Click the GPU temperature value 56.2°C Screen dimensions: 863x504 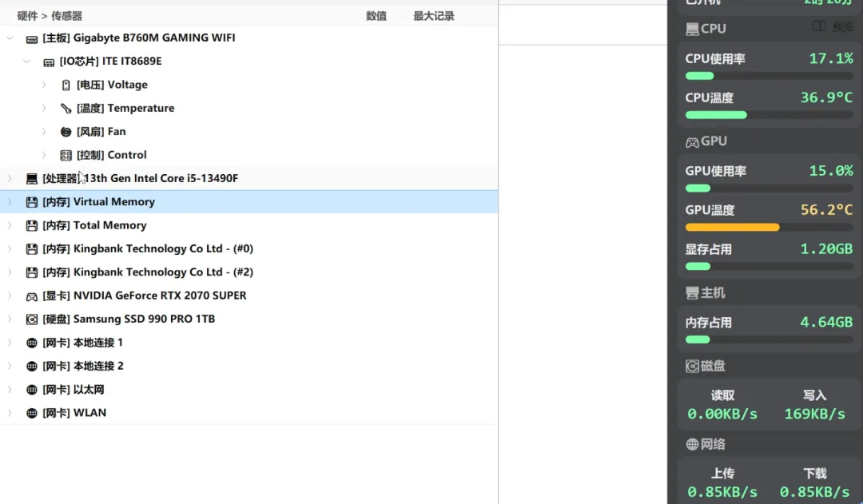pos(826,209)
